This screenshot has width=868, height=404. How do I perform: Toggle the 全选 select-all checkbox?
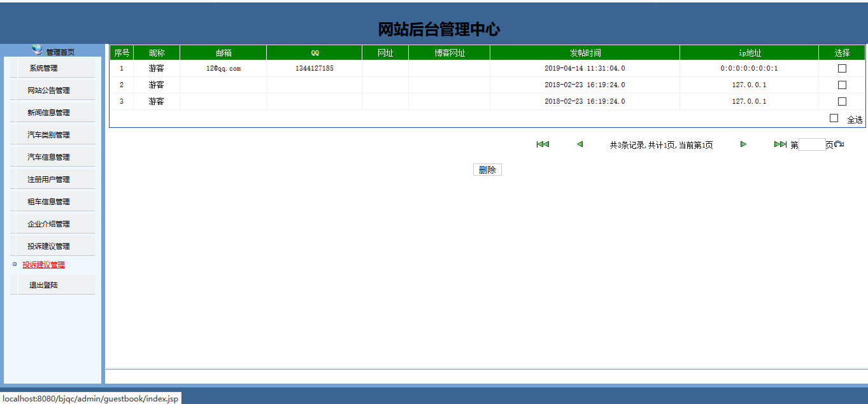834,118
